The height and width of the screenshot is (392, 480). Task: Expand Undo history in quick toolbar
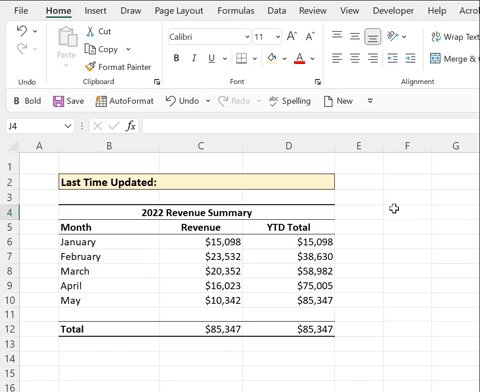[x=208, y=101]
